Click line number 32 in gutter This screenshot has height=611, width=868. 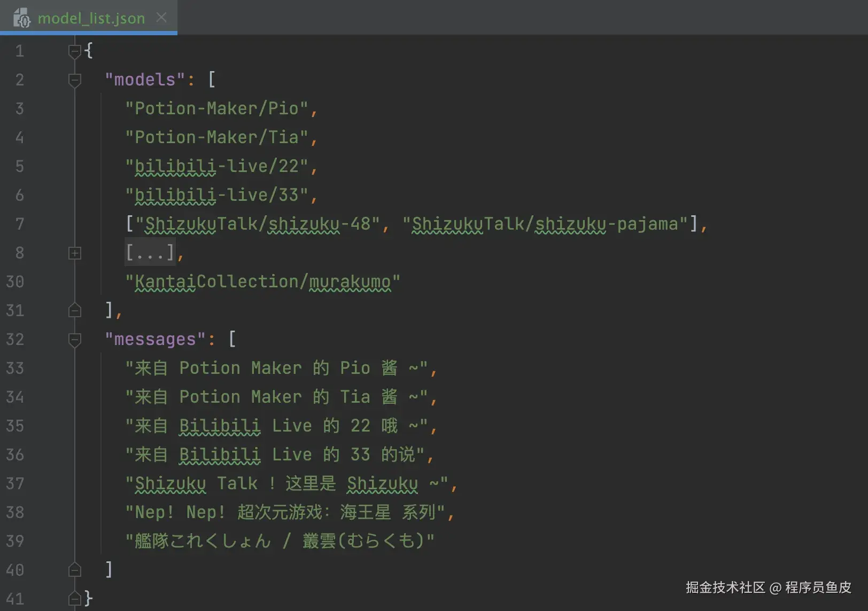click(15, 340)
